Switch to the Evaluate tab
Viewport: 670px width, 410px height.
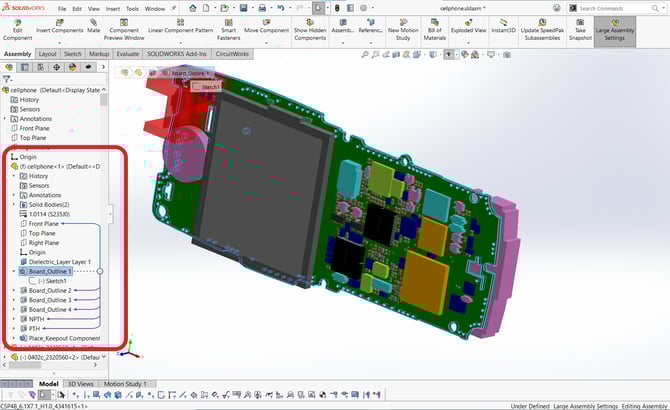[x=128, y=54]
